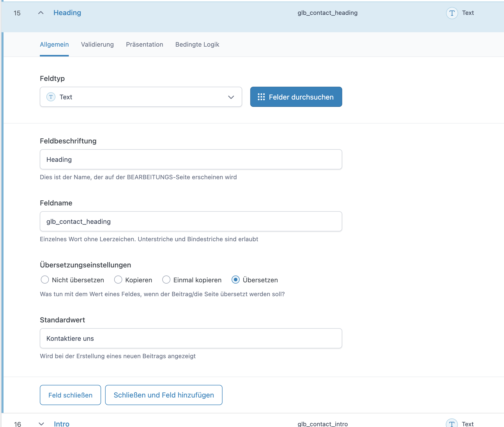Click the Heading field title link
Viewport: 504px width, 427px height.
[67, 13]
